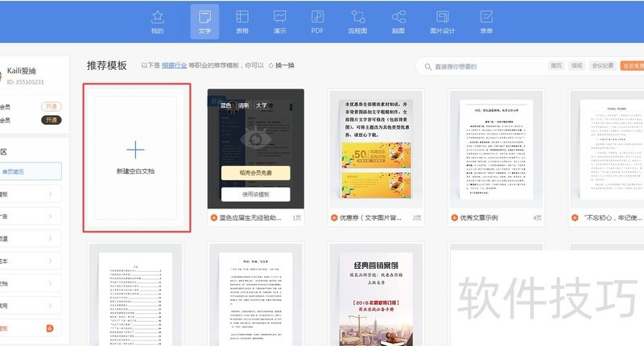Open the 经典营销案例 template thumbnail
This screenshot has height=346, width=644.
click(x=376, y=295)
